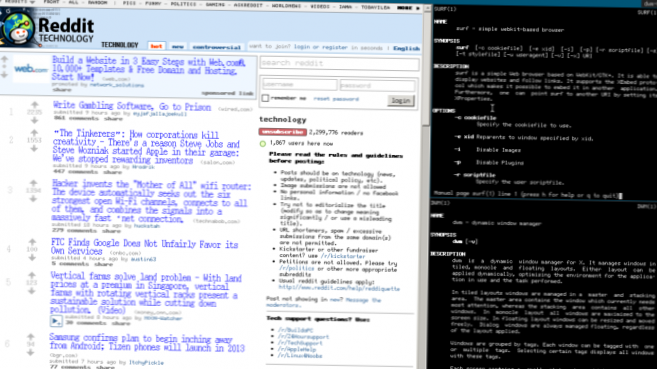Open the reddiquette help URL
This screenshot has height=369, width=657.
339,288
